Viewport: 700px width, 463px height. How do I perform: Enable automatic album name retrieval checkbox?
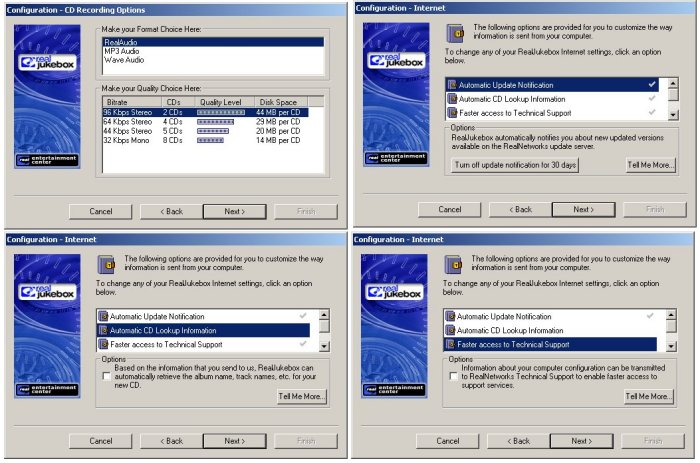[106, 376]
